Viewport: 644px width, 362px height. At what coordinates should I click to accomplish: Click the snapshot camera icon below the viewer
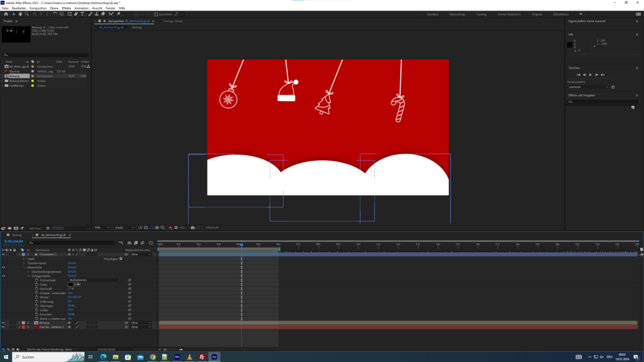tap(192, 228)
